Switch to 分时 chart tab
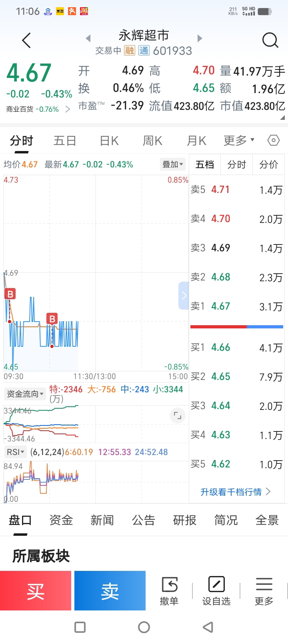The image size is (288, 644). pos(22,141)
